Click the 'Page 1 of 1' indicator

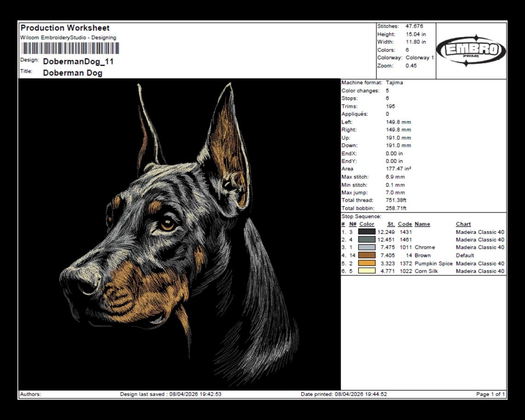[x=490, y=394]
